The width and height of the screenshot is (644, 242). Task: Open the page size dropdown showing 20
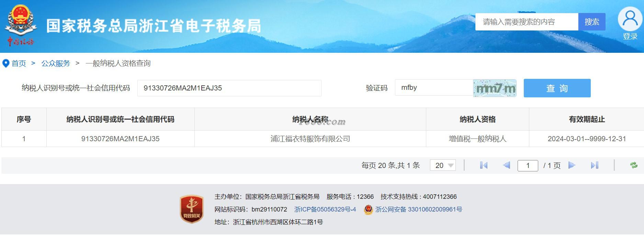[x=443, y=165]
